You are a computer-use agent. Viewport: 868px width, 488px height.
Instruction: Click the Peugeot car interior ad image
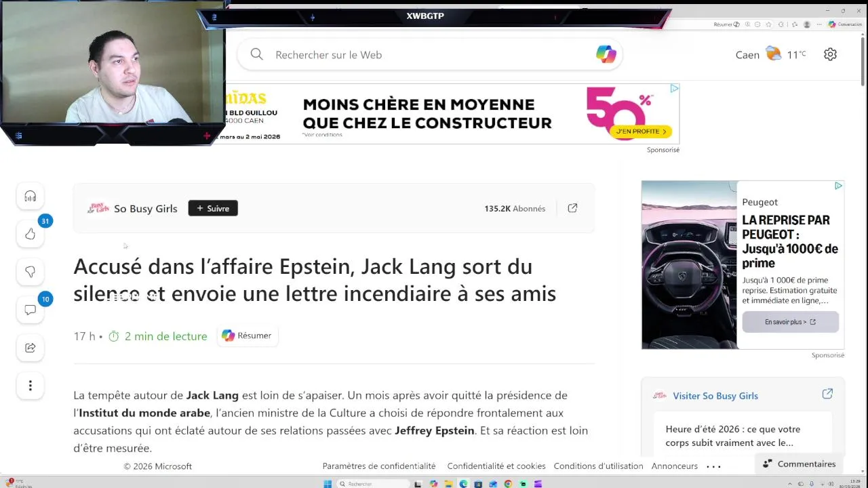[689, 264]
